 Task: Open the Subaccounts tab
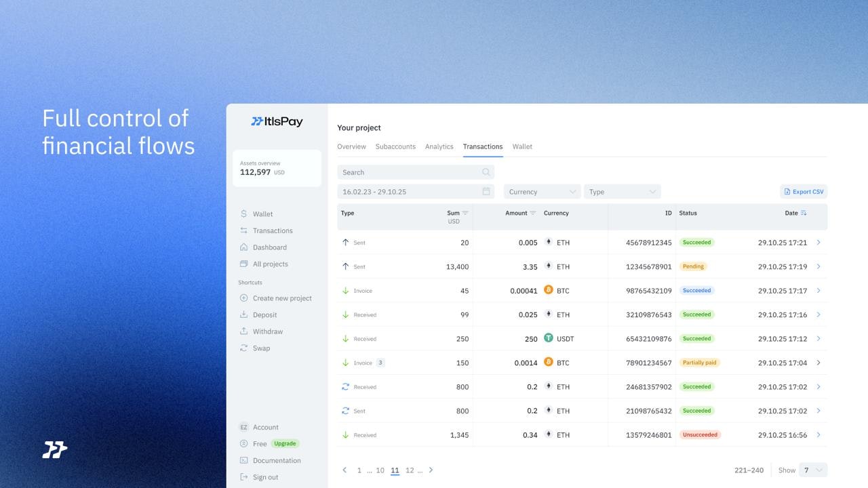tap(395, 146)
